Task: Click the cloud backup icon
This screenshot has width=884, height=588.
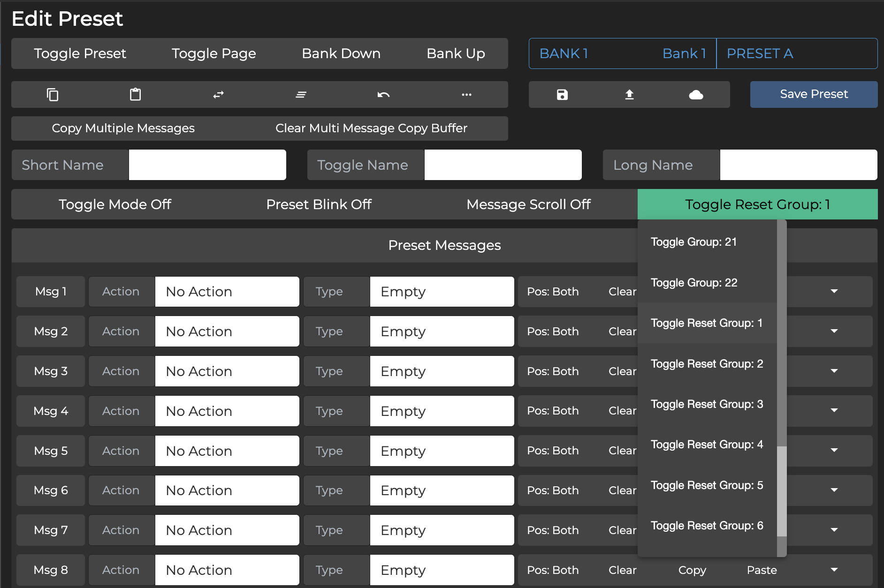Action: 696,94
